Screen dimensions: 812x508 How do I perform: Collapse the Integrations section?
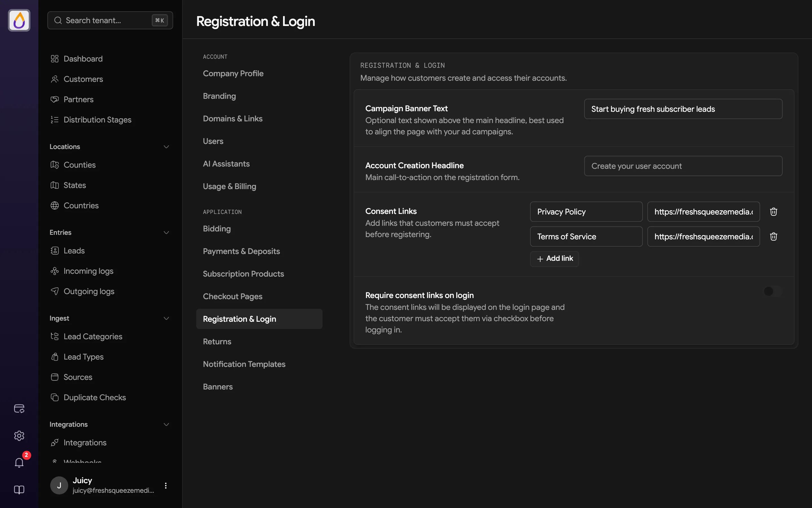(x=166, y=424)
